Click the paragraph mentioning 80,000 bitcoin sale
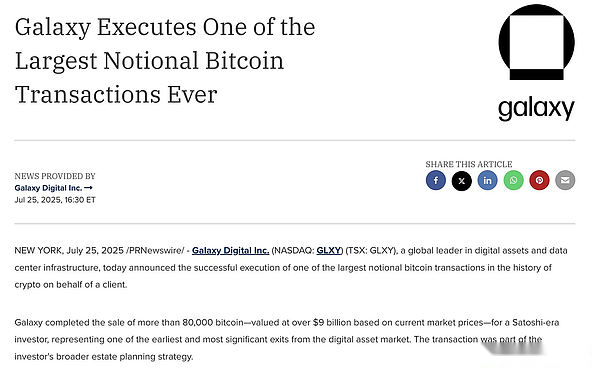600x377 pixels. 287,339
